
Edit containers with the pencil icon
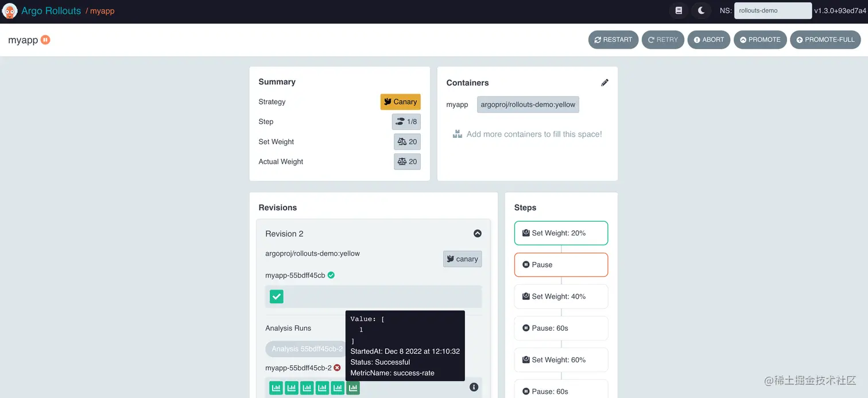point(604,83)
